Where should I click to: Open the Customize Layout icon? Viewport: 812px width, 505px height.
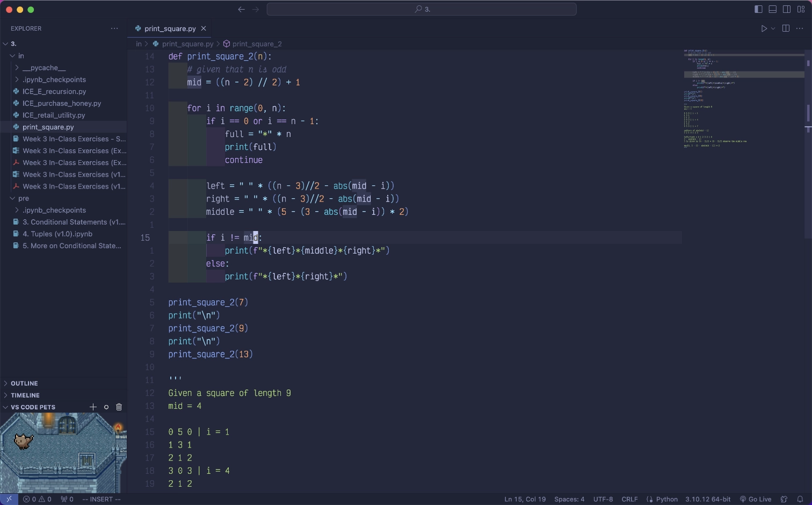800,9
